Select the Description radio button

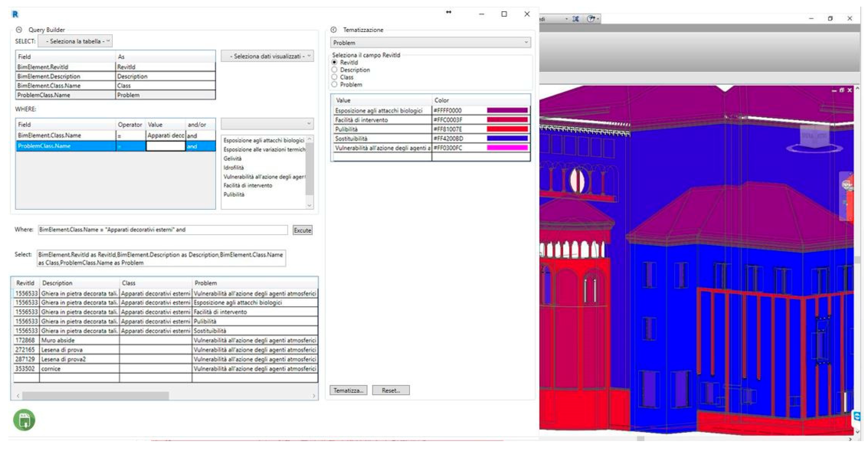coord(335,70)
